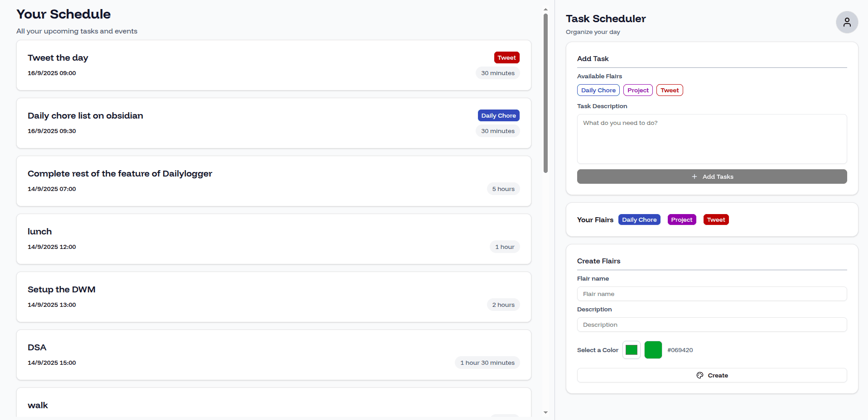
Task: Click the palette icon on Create button
Action: click(x=700, y=375)
